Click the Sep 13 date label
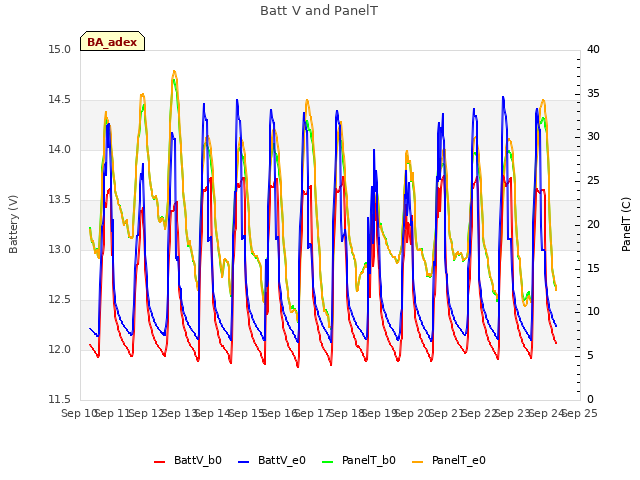Image resolution: width=640 pixels, height=480 pixels. (180, 414)
